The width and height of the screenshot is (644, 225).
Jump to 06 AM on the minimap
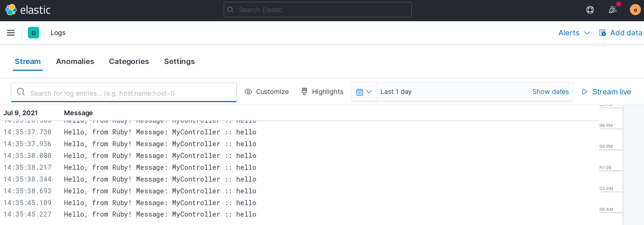[x=606, y=210]
